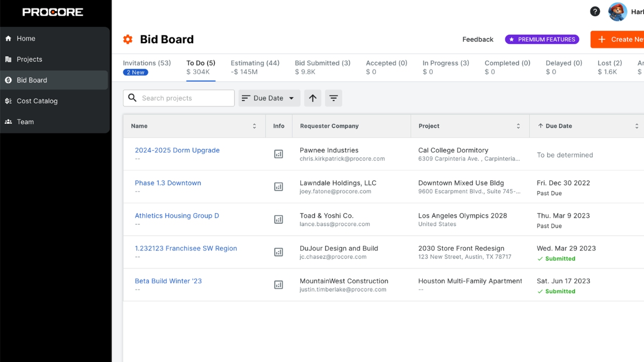
Task: Click Houston Multi-Family Apartment project
Action: [x=470, y=281]
